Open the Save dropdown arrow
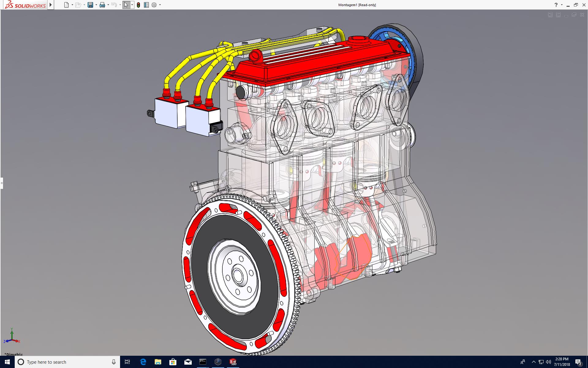 [x=96, y=5]
